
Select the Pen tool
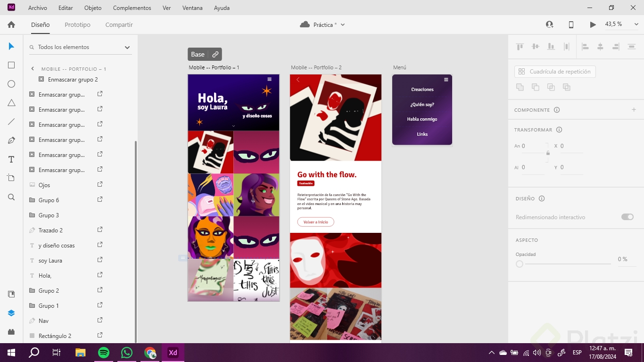tap(11, 140)
